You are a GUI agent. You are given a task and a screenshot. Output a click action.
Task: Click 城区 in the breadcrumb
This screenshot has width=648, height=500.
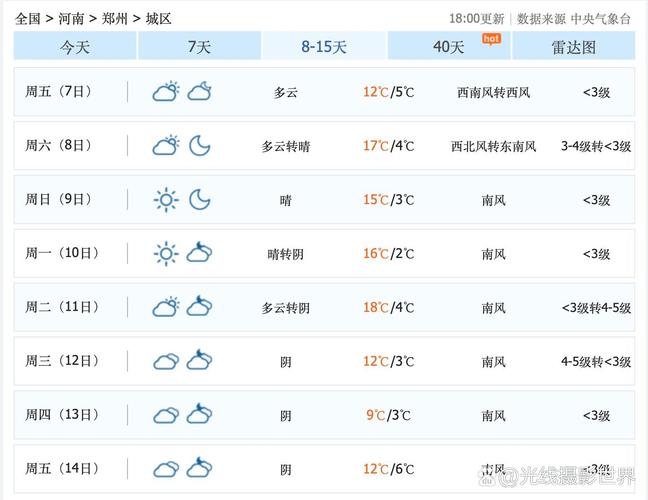coord(158,19)
